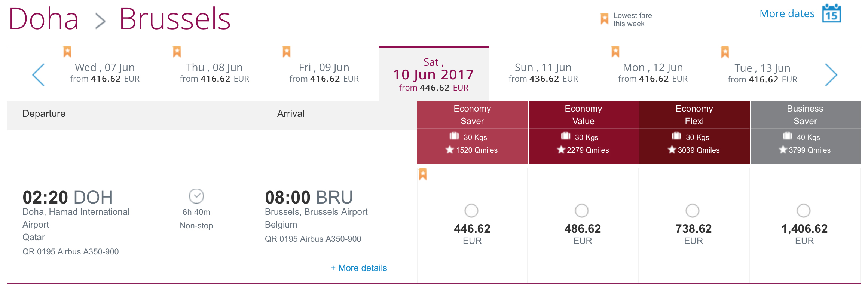868x290 pixels.
Task: Click the Business Saver column header
Action: (805, 115)
